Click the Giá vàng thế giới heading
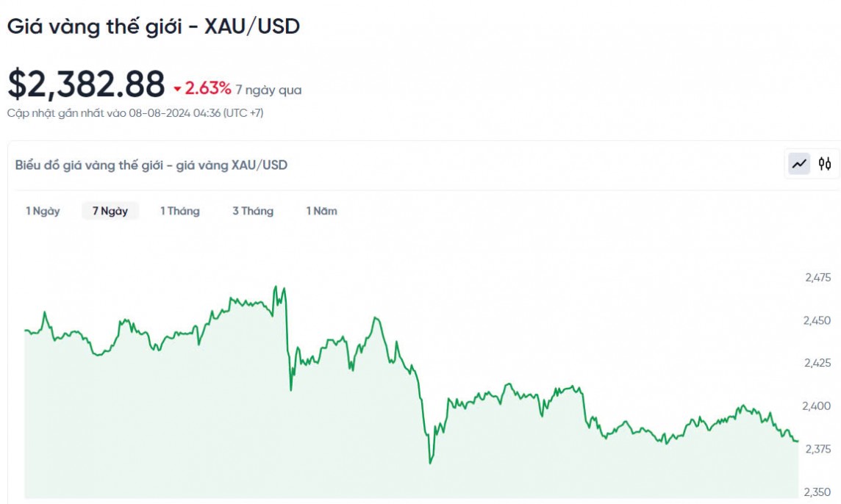This screenshot has width=841, height=504. tap(154, 26)
